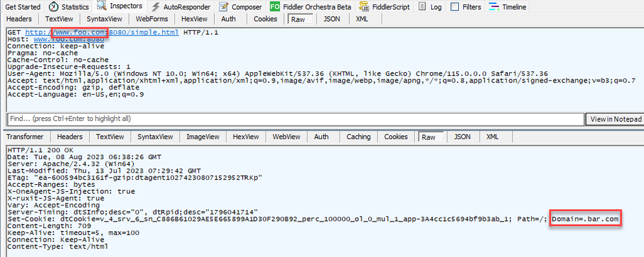This screenshot has height=257, width=644.
Task: Click the Statistics stopwatch icon
Action: click(54, 6)
